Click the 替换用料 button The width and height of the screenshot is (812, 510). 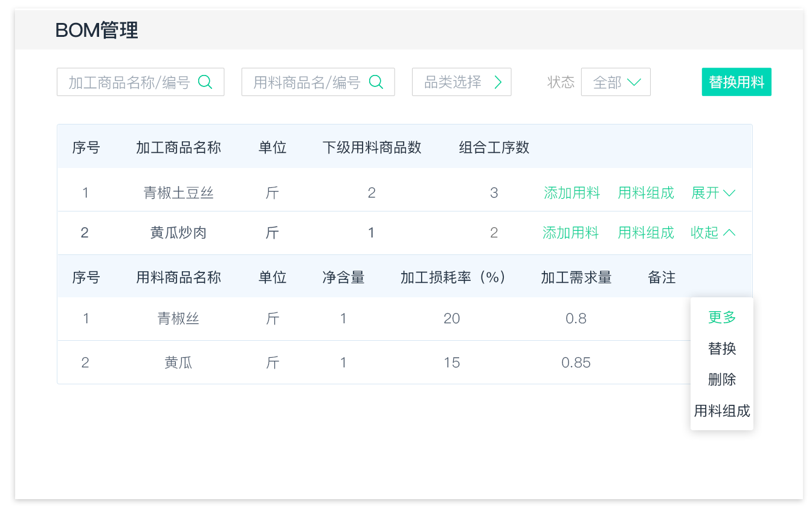click(x=736, y=82)
